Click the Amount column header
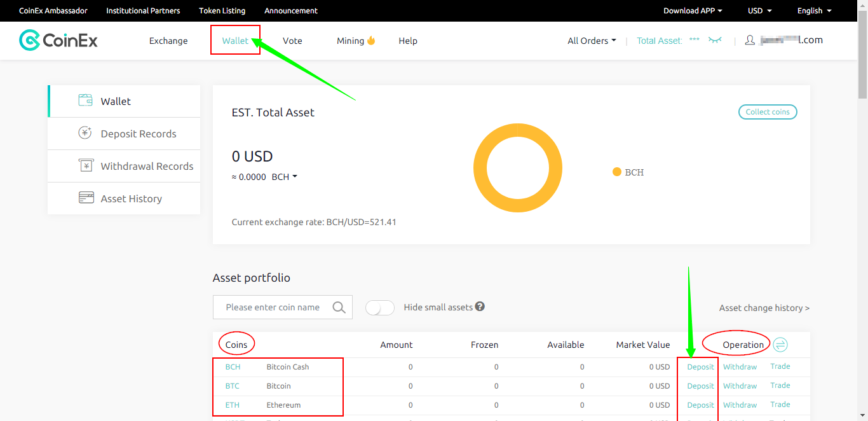The image size is (868, 421). click(397, 345)
